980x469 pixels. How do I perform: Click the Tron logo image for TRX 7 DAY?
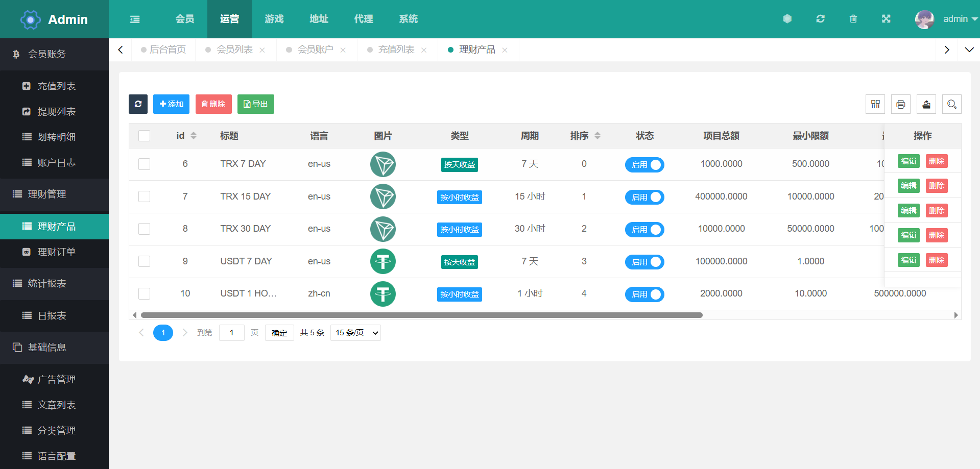[x=383, y=164]
